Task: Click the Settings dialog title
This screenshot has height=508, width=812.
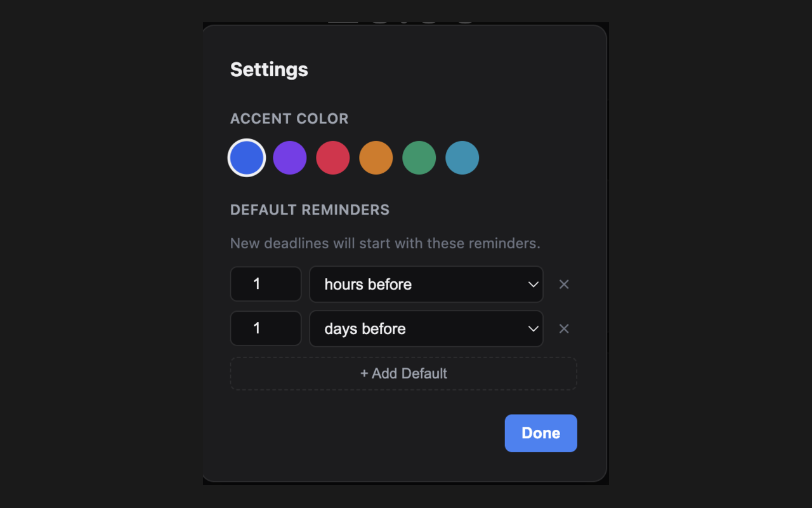Action: click(269, 69)
